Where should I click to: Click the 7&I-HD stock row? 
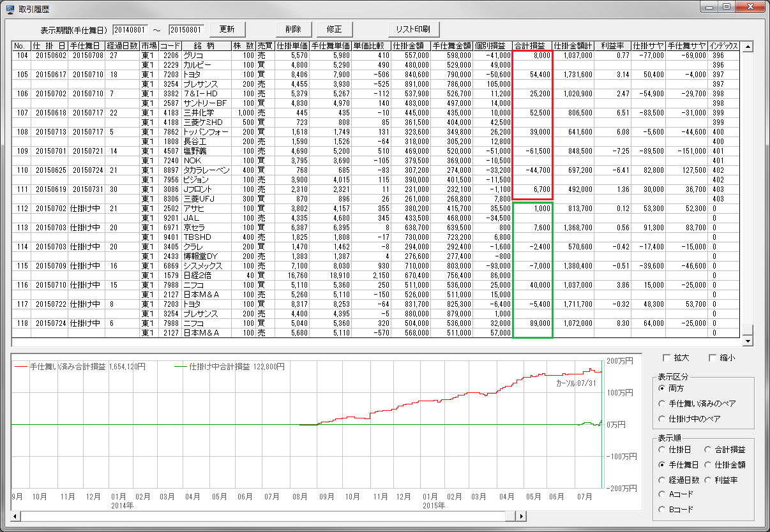pos(377,94)
